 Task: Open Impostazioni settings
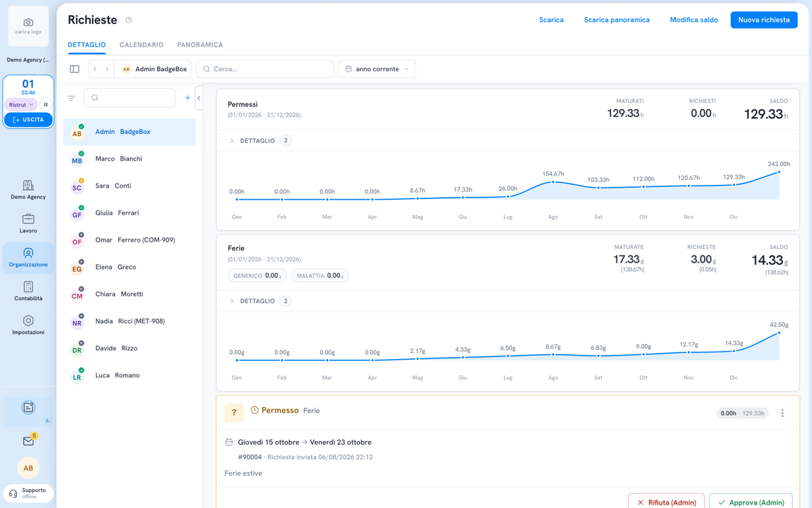(28, 326)
